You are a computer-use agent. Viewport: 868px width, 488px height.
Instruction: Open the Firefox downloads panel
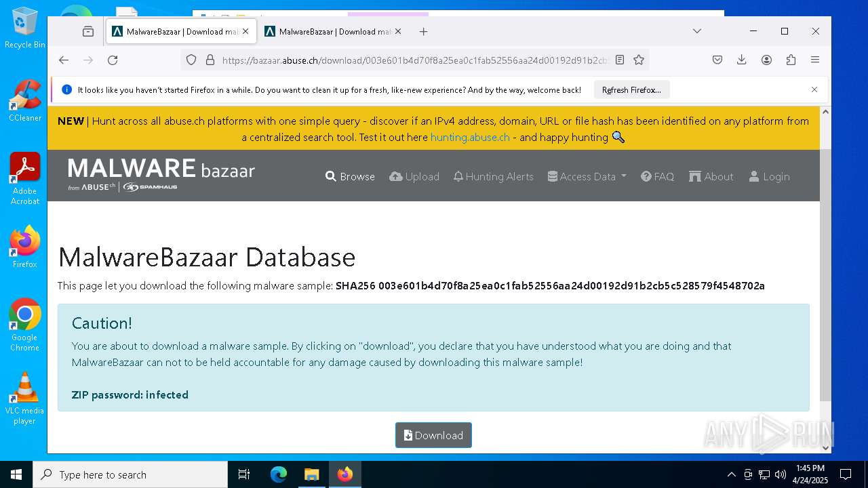(x=742, y=60)
